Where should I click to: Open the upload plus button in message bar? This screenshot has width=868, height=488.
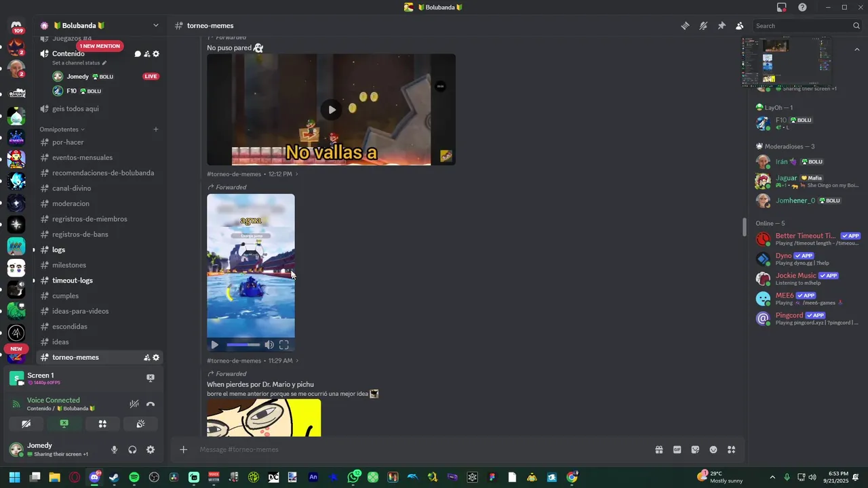click(x=183, y=449)
